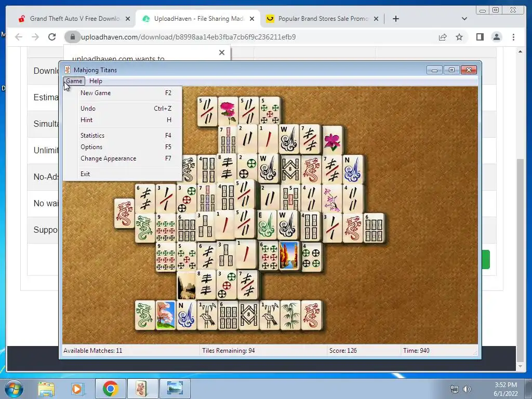
Task: Pick the purple orchid flower tile
Action: (332, 140)
